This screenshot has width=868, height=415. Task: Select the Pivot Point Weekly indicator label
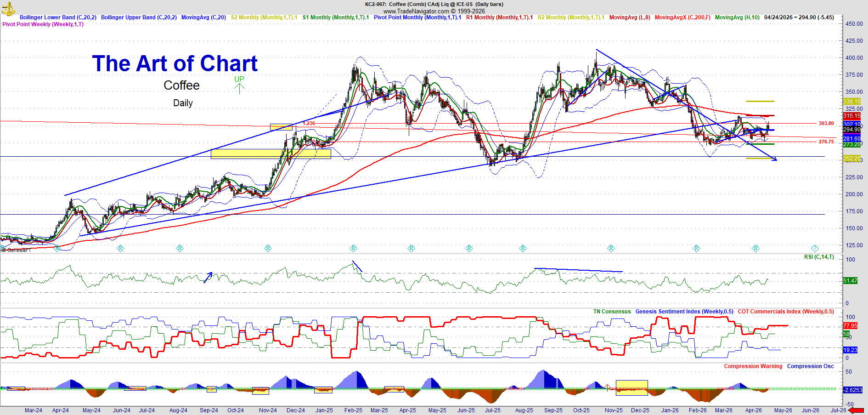[43, 24]
